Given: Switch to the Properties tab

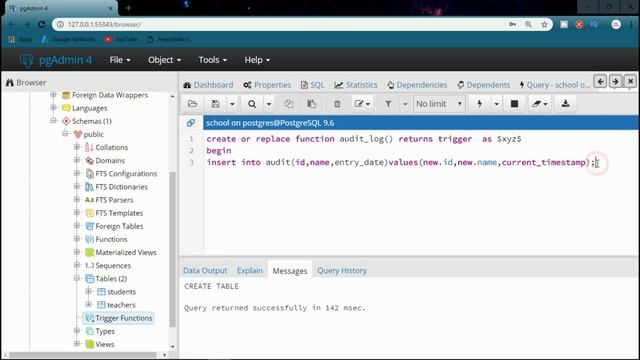Looking at the screenshot, I should coord(267,85).
